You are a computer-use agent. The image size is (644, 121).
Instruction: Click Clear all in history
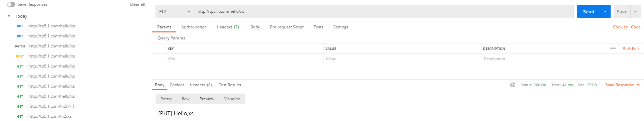(x=137, y=4)
